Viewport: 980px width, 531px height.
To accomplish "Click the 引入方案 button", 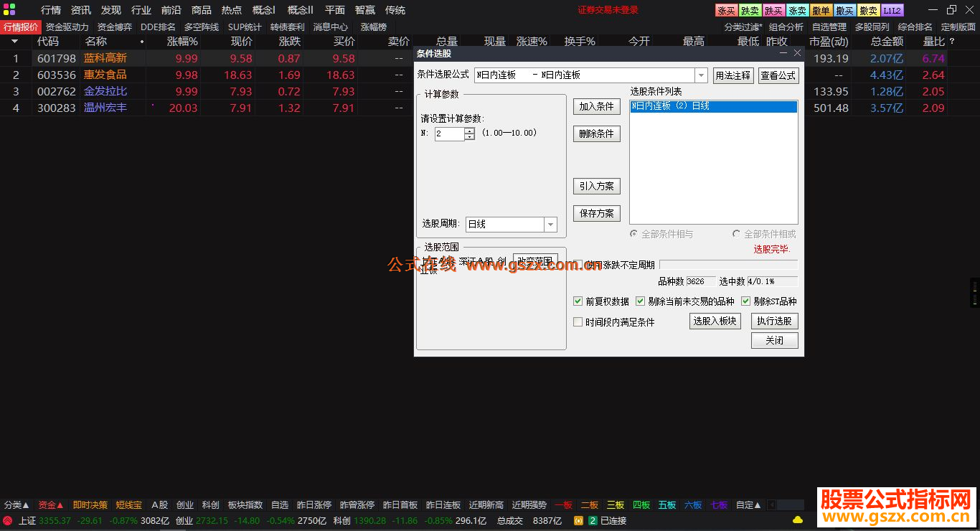I will 597,186.
